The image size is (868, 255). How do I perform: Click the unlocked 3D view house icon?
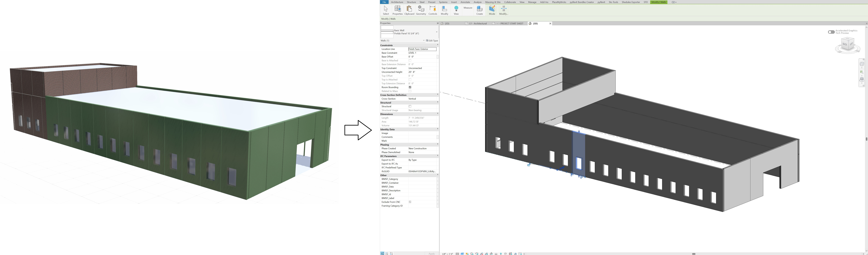click(x=491, y=254)
